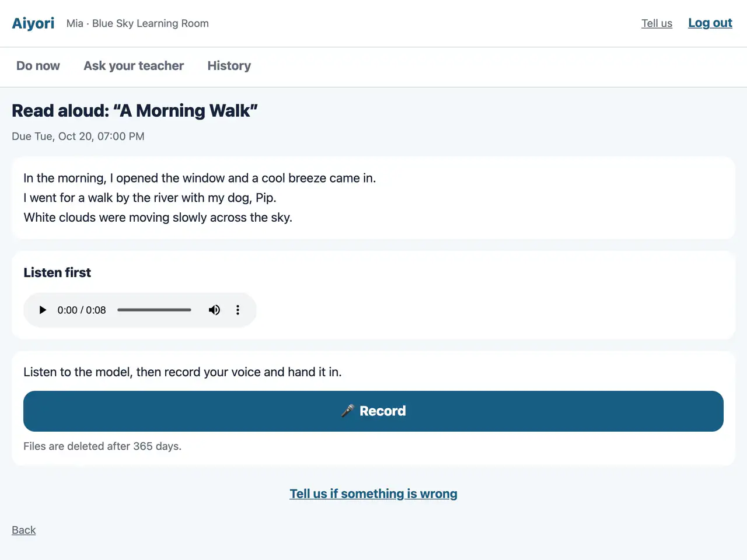
Task: Open the Do now tab
Action: (x=38, y=66)
